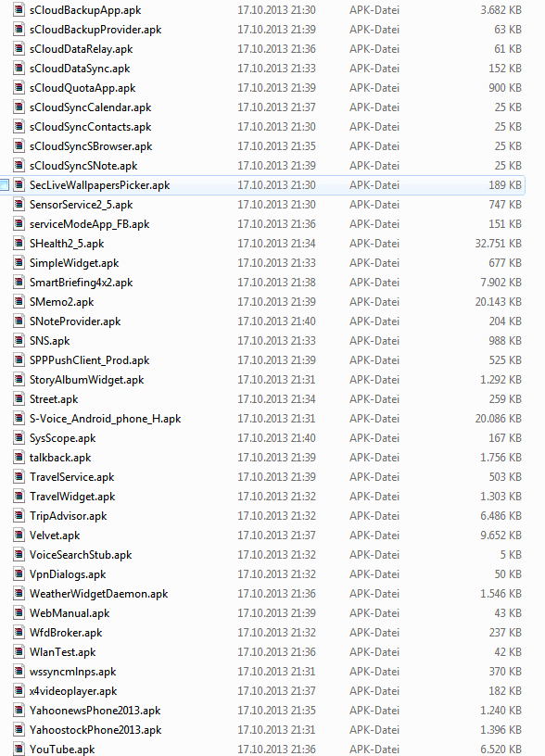Click the SNS.apk file icon
The image size is (545, 756).
pos(19,341)
